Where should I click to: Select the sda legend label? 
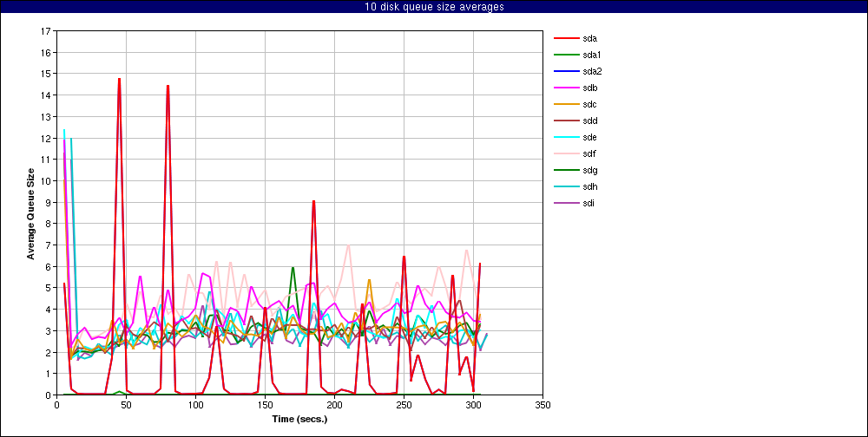(x=589, y=38)
